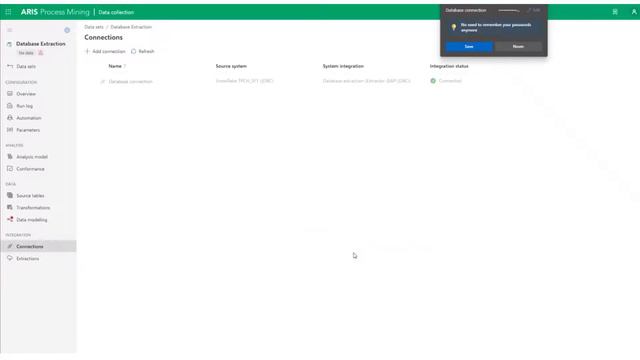Click the Source tables icon
The height and width of the screenshot is (360, 640).
pos(10,195)
